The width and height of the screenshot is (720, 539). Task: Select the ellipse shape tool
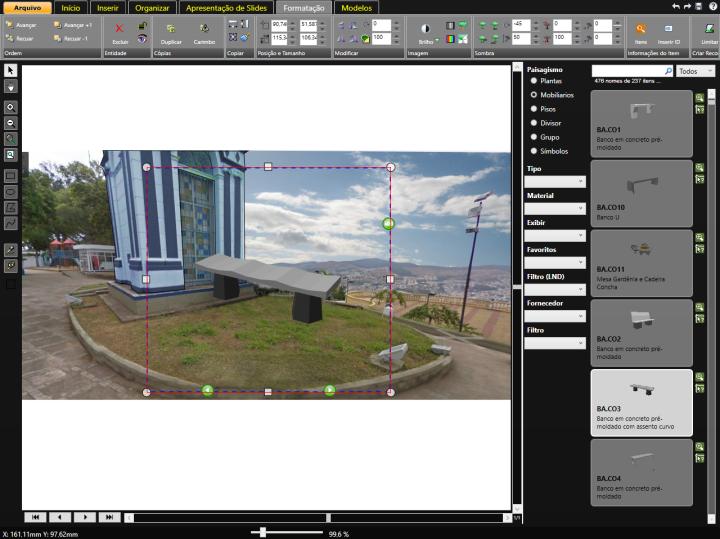11,191
